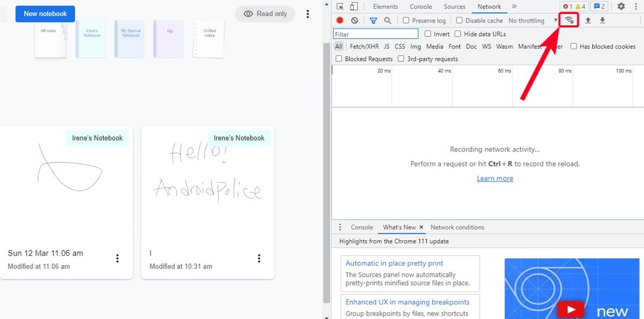
Task: Check the Disable cache option
Action: coord(459,20)
